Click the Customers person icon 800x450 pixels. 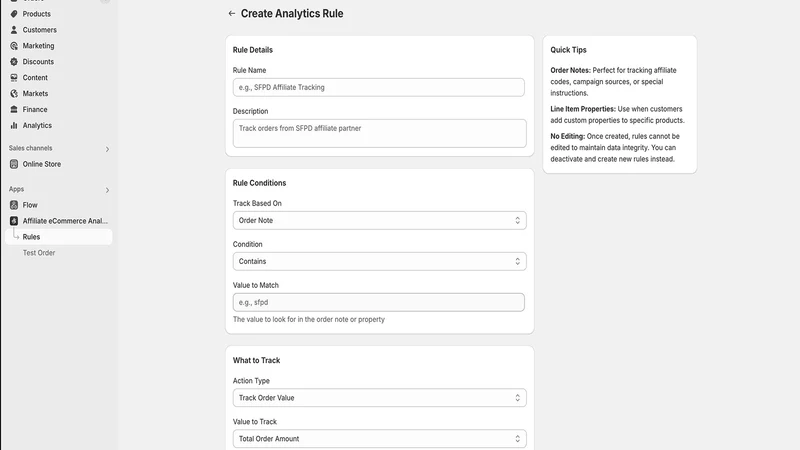(x=14, y=30)
